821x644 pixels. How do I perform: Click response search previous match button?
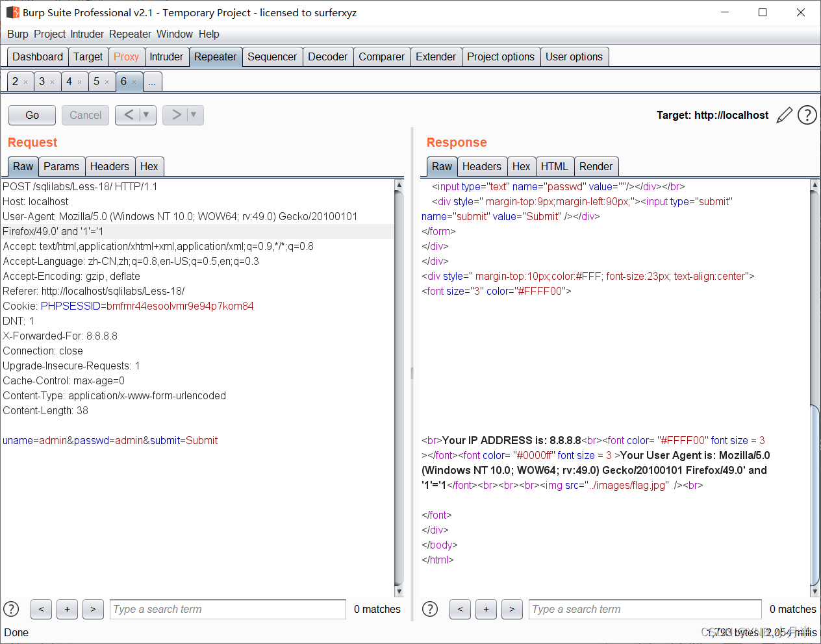click(460, 609)
